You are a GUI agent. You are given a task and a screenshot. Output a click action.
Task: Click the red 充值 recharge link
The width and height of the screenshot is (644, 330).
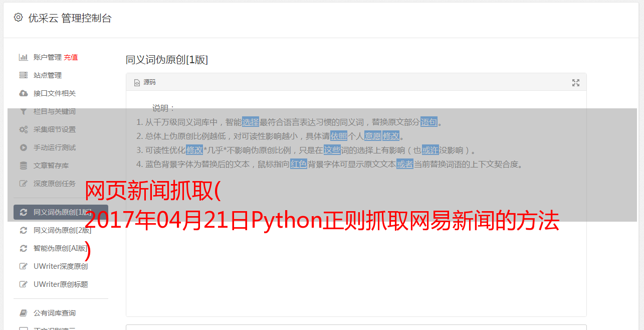[71, 57]
